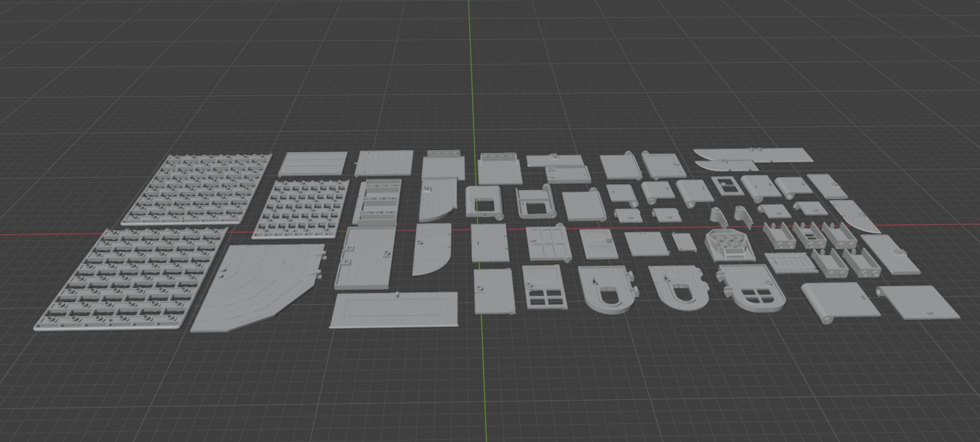Click the long flat rectangular panel in front
This screenshot has height=442, width=980.
[394, 310]
